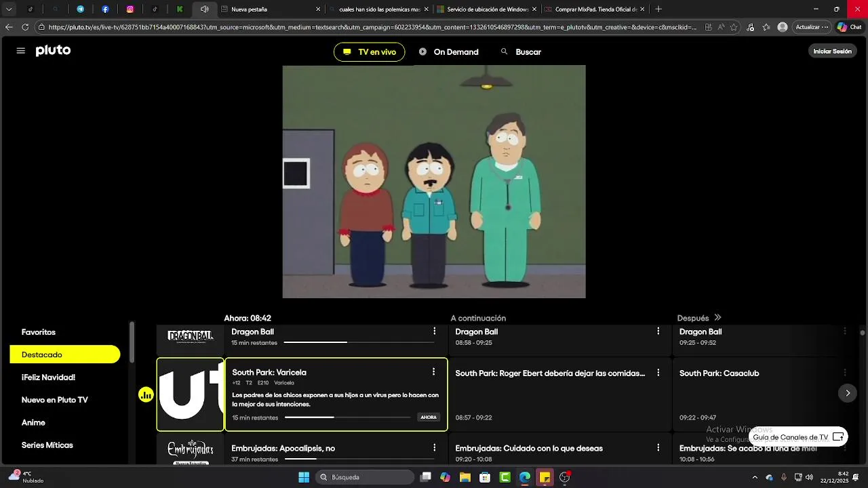The width and height of the screenshot is (868, 488).
Task: Show hidden system tray icons
Action: [755, 477]
